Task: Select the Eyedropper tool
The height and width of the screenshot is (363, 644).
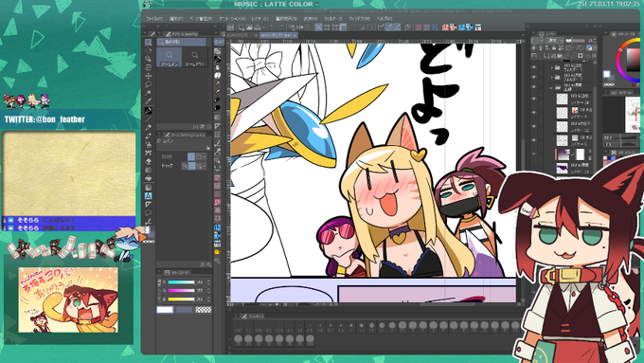Action: click(x=149, y=101)
